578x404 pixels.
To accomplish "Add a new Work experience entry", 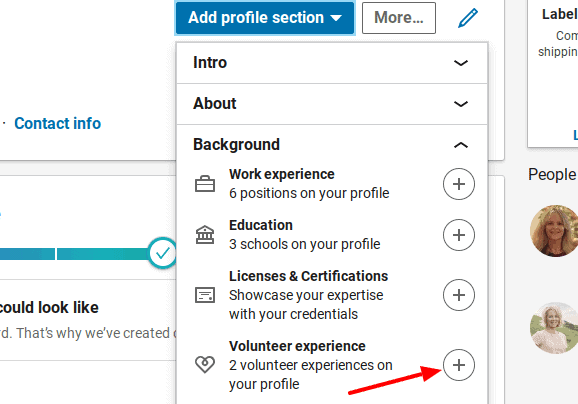I will tap(459, 184).
